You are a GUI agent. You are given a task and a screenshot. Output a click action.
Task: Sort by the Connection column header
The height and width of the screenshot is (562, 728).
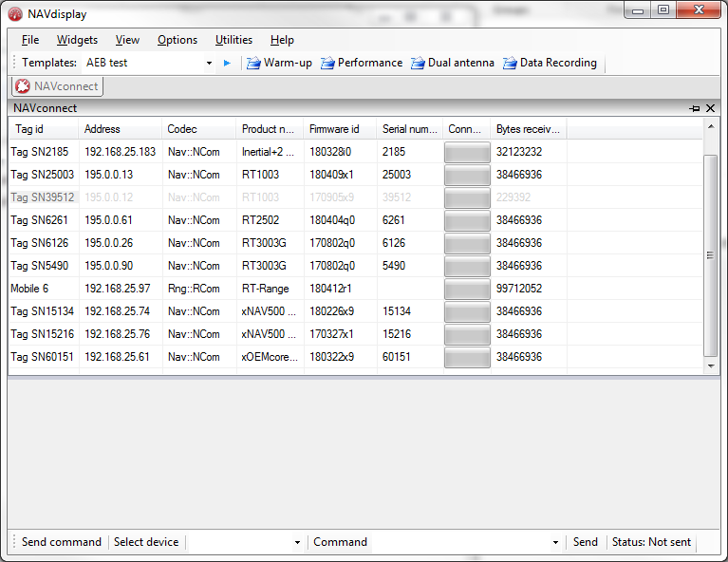[467, 129]
